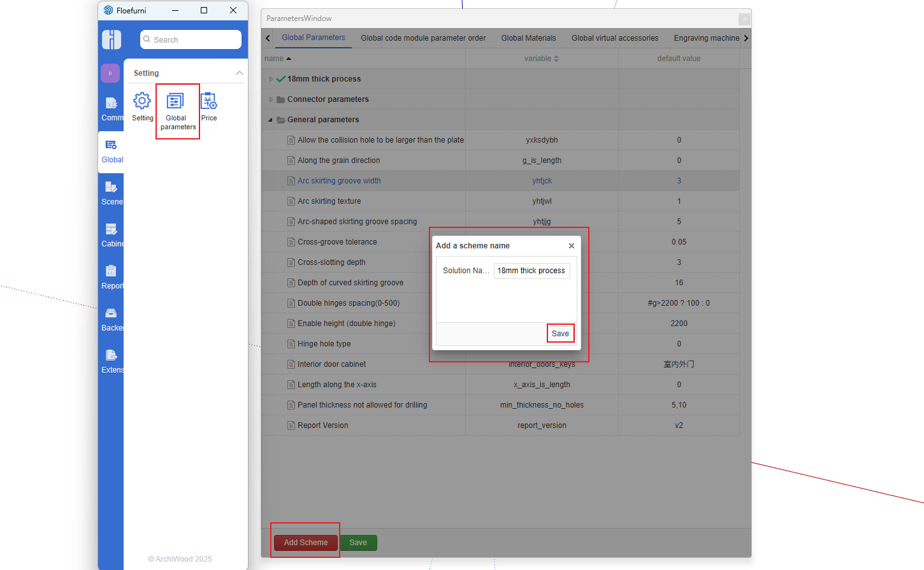
Task: Open the Extensions sidebar icon
Action: [111, 356]
